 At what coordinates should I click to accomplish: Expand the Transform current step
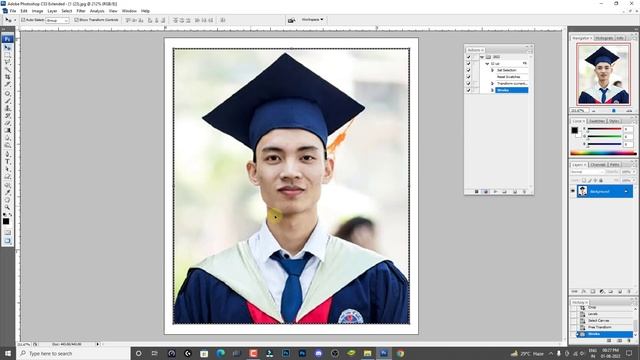click(492, 83)
